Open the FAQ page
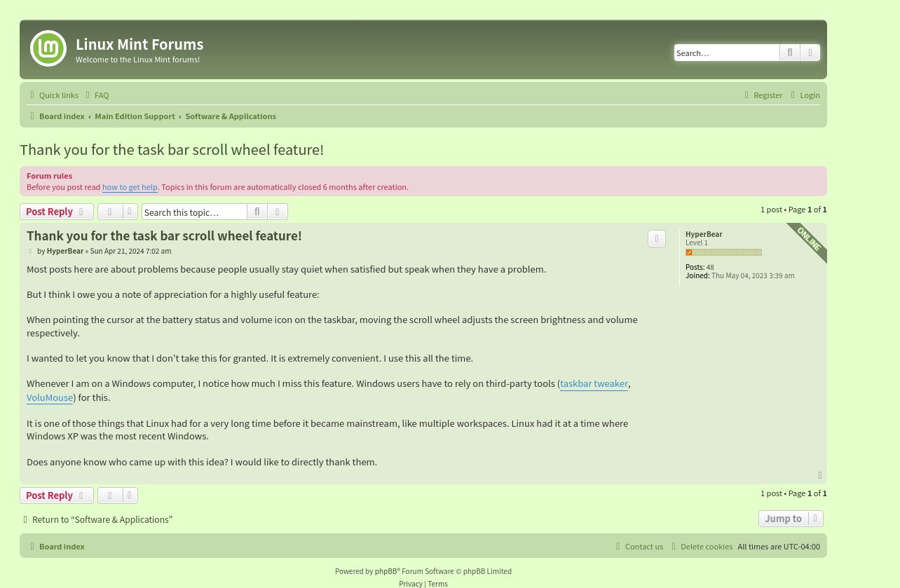900x588 pixels. (x=97, y=95)
